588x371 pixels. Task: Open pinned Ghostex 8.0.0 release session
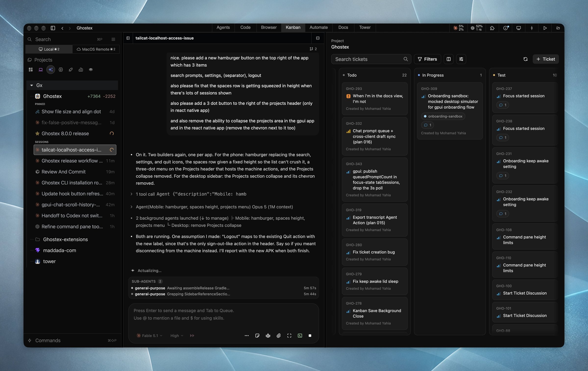coord(75,133)
